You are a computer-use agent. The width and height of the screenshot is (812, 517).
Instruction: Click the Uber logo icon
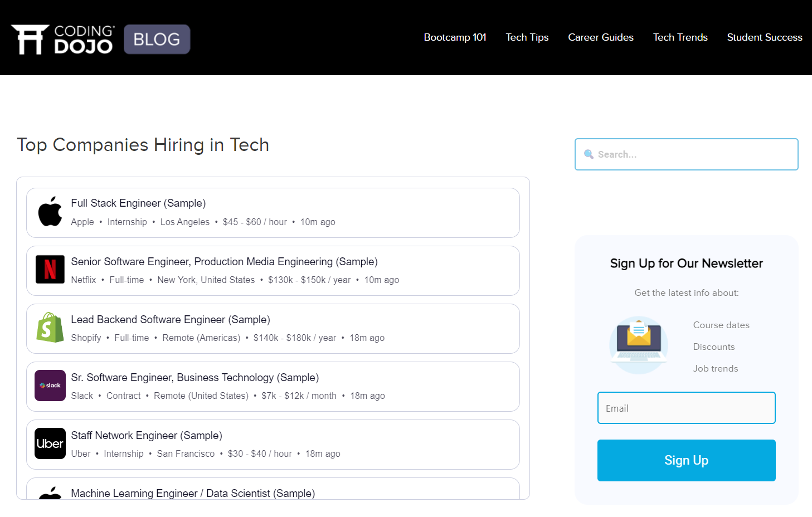tap(50, 443)
